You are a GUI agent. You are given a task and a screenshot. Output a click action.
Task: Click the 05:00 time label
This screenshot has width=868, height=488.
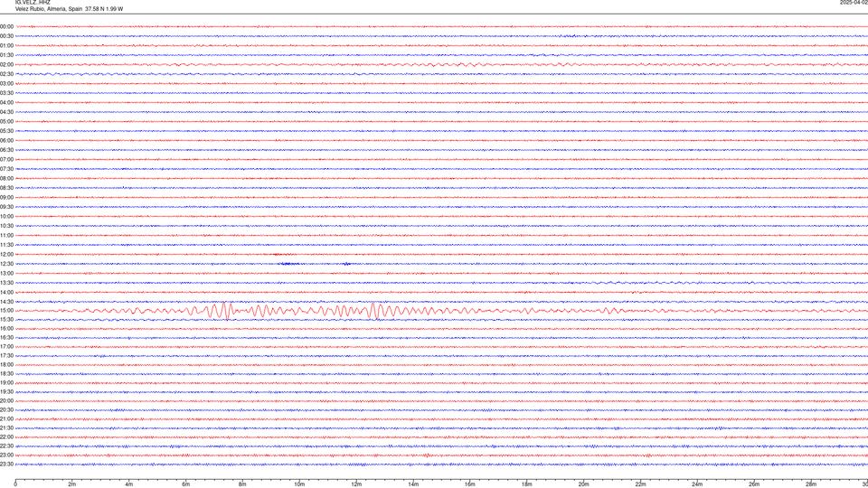(x=6, y=122)
